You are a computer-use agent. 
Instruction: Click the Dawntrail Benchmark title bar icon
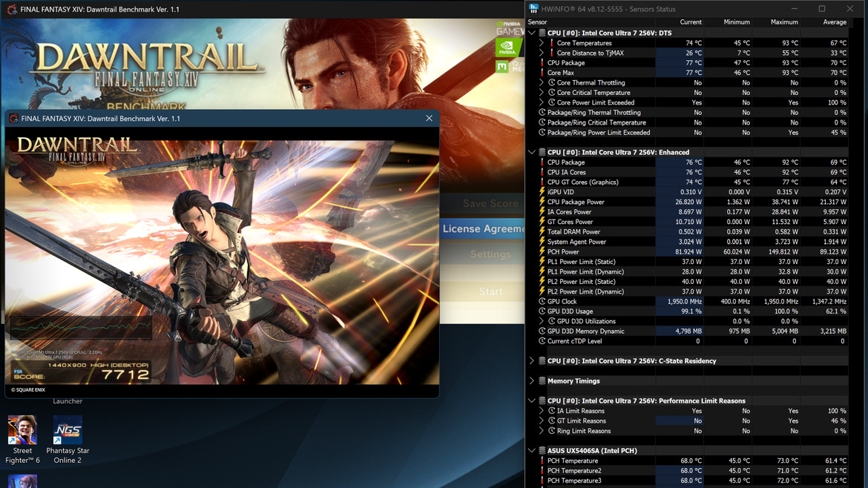(x=12, y=10)
